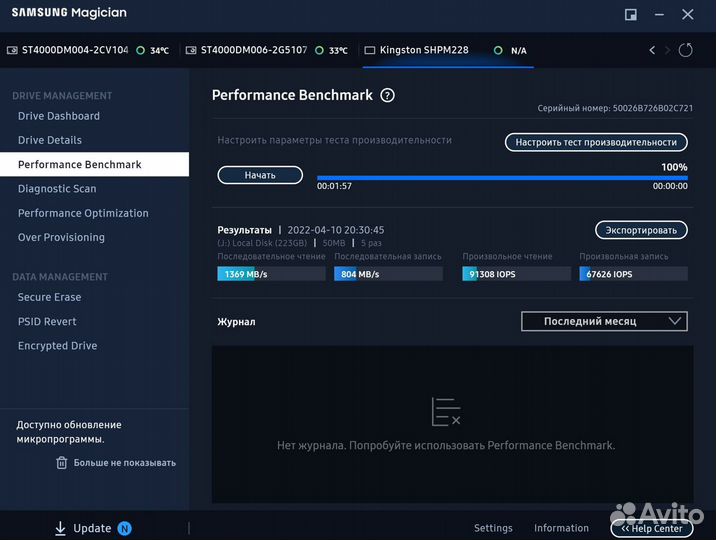Close the Samsung Magician window
This screenshot has width=716, height=540.
[x=688, y=15]
